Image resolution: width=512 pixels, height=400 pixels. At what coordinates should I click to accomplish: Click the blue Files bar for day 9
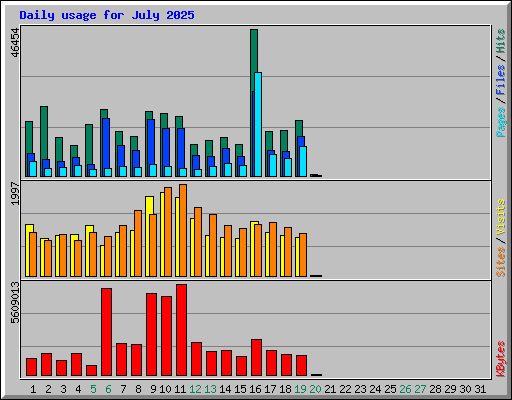151,142
